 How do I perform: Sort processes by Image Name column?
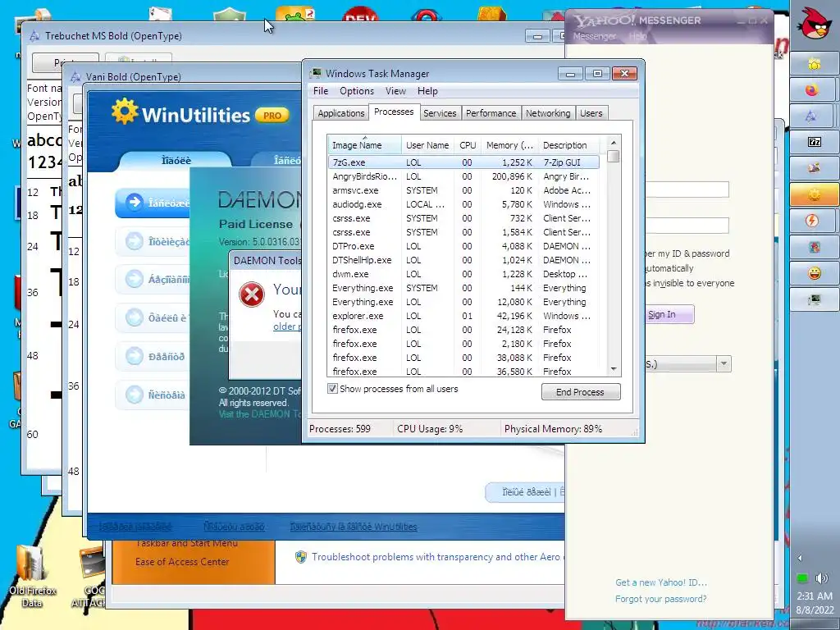[x=364, y=144]
